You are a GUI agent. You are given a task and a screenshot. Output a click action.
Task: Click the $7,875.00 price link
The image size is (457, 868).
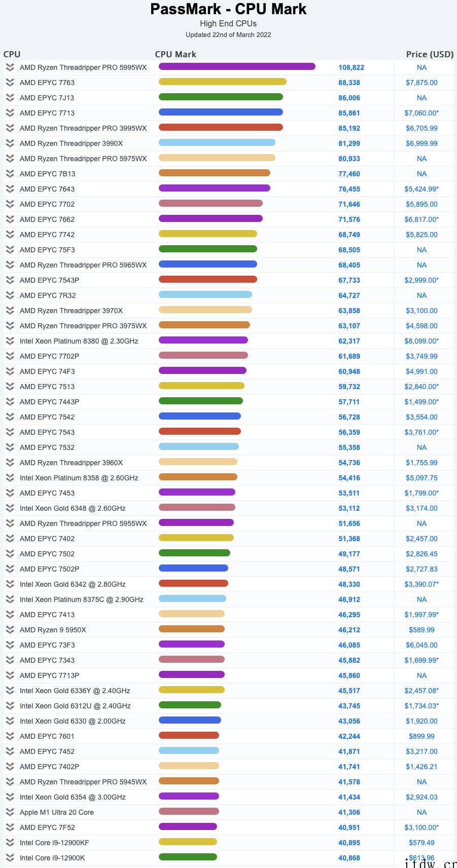pos(421,83)
